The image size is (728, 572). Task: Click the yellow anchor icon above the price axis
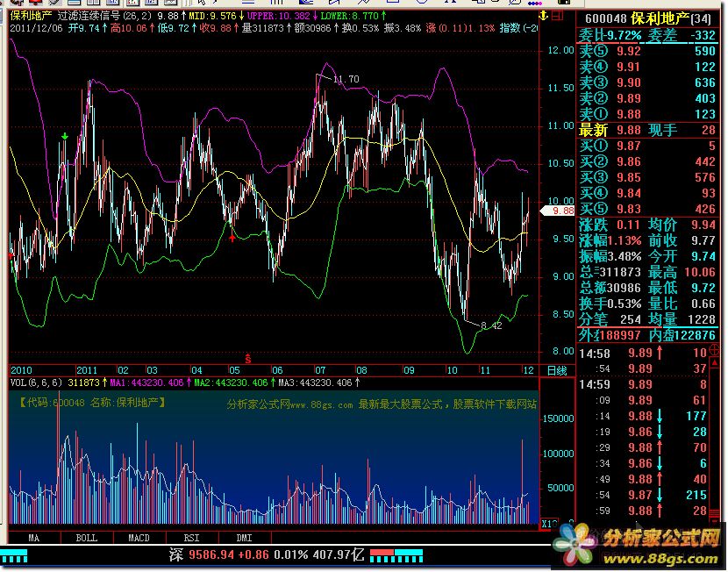click(x=543, y=16)
